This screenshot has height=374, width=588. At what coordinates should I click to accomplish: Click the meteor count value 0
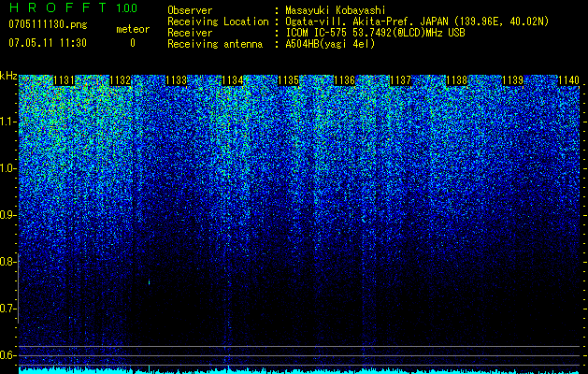(x=133, y=43)
